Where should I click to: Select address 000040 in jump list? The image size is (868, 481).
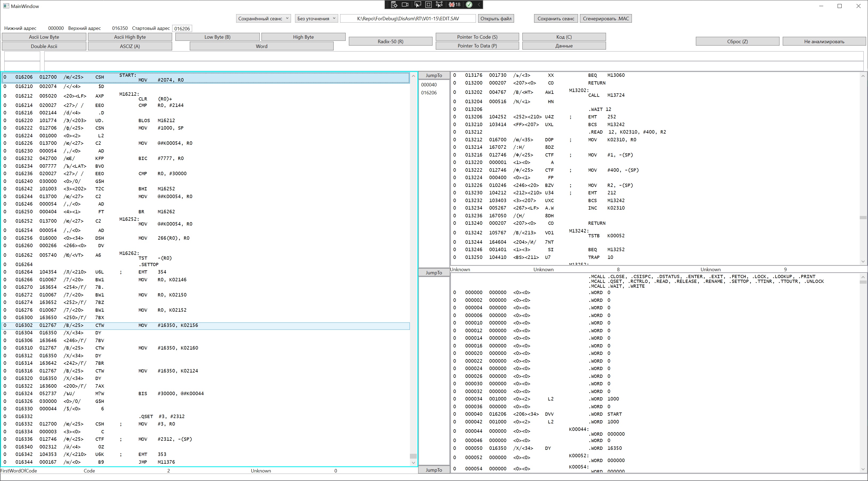(429, 85)
